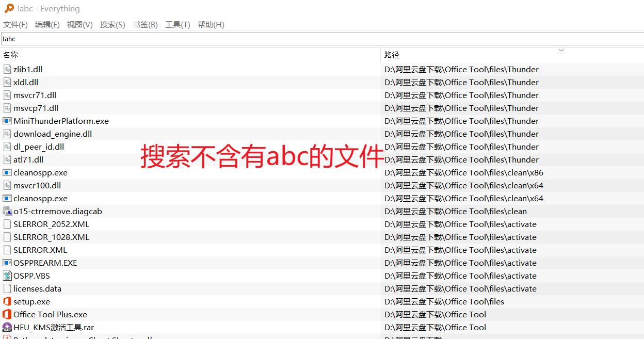Select the licenses.data file icon

[x=7, y=288]
